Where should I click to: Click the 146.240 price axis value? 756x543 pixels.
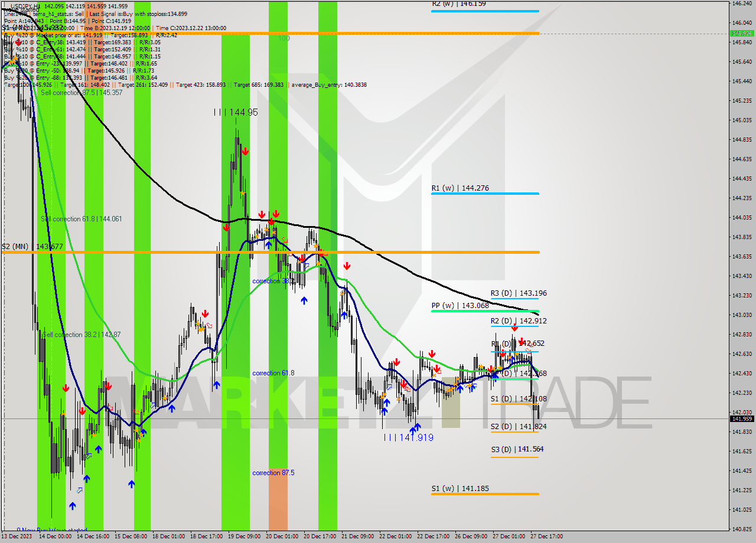point(741,4)
